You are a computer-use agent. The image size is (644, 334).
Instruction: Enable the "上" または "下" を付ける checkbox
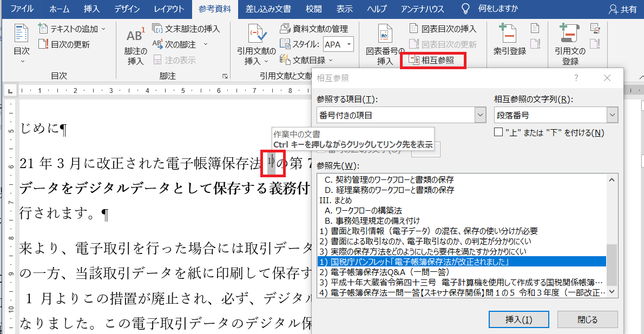(x=499, y=132)
